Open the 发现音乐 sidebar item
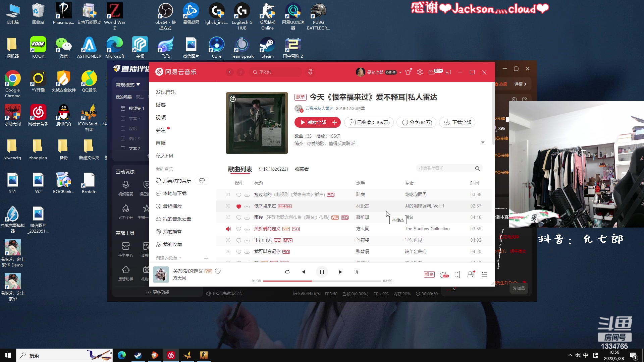The height and width of the screenshot is (362, 644). pyautogui.click(x=166, y=92)
